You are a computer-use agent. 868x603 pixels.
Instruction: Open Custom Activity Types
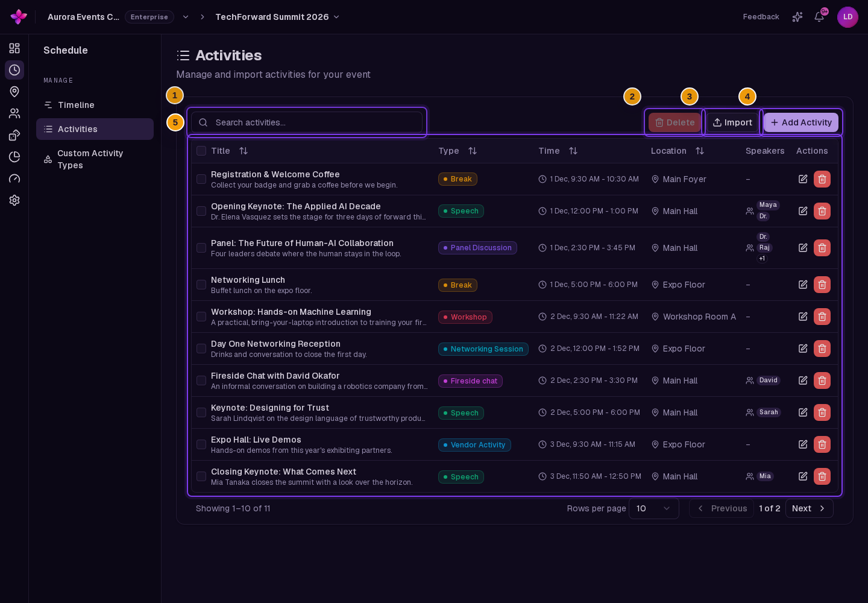[x=95, y=159]
